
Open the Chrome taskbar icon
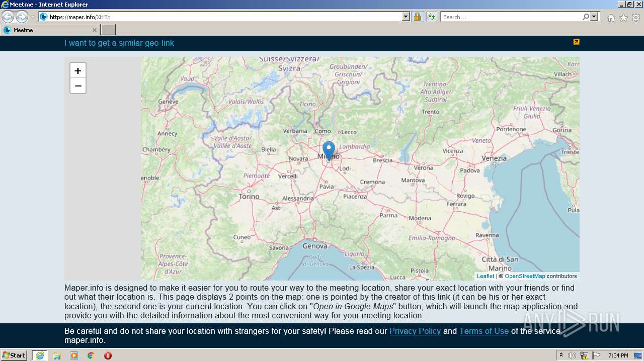[91, 355]
